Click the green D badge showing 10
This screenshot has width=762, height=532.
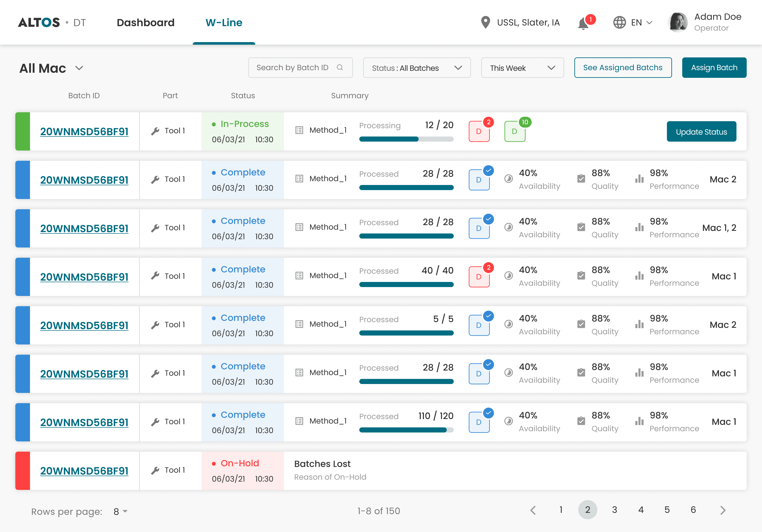click(515, 132)
